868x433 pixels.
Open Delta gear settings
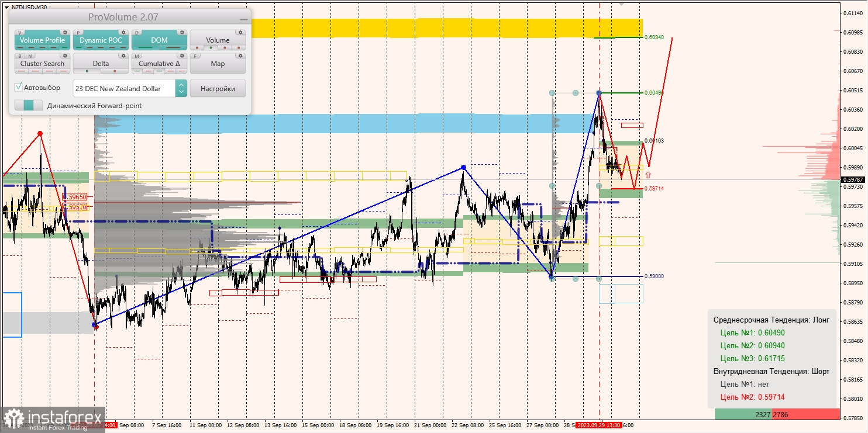pos(123,56)
